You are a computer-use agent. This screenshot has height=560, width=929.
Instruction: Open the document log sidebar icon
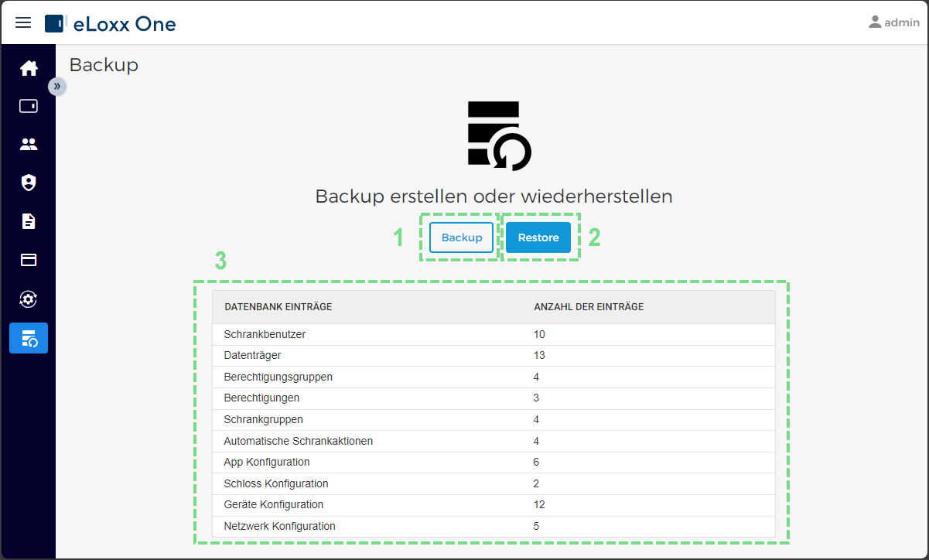click(29, 221)
